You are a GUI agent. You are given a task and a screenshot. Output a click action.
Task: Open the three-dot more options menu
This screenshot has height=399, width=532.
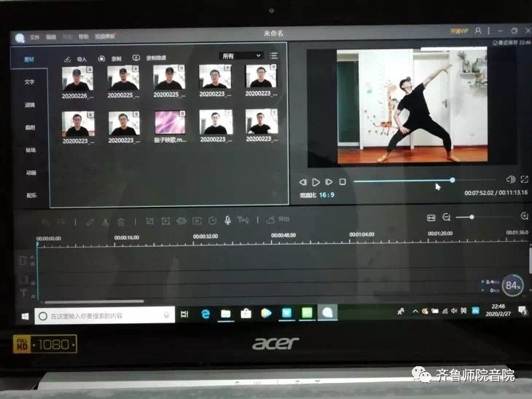(488, 31)
